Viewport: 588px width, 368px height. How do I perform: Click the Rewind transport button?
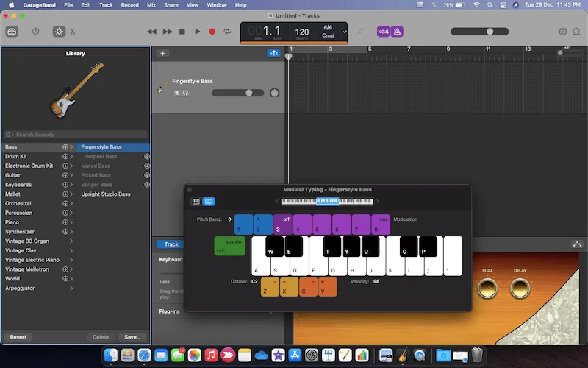coord(151,32)
